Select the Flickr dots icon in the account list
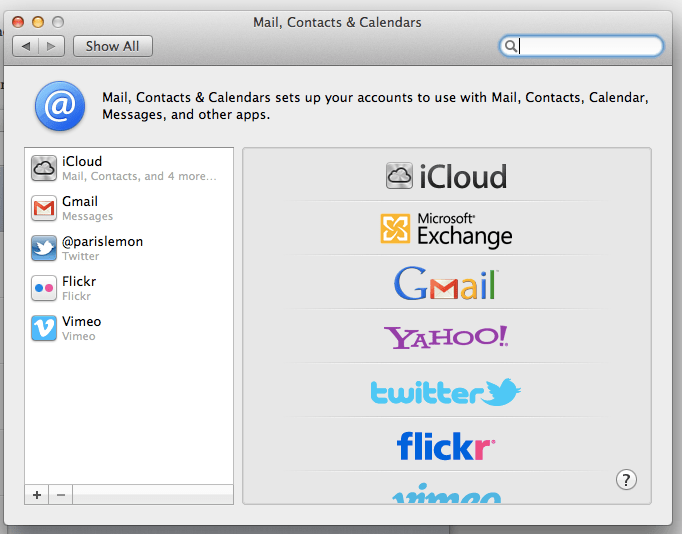682x534 pixels. point(43,288)
